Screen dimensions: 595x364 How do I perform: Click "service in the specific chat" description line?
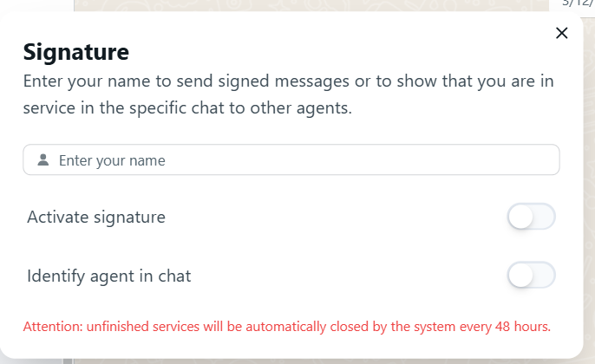click(187, 110)
